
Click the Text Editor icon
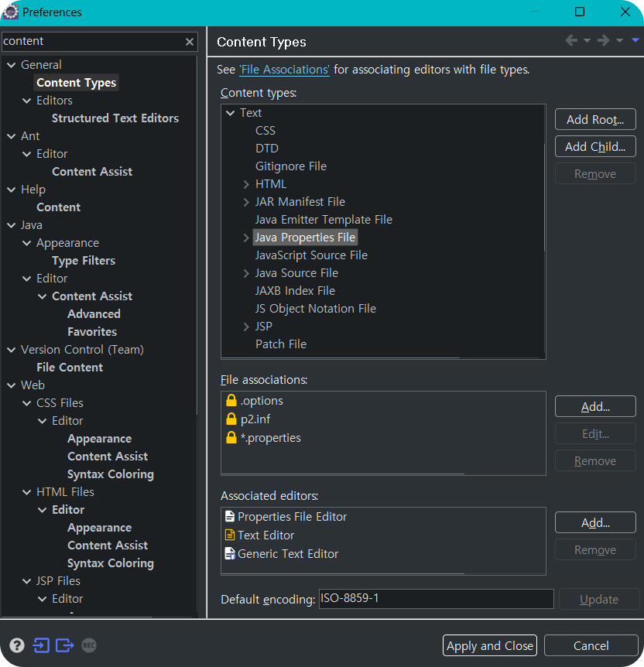(230, 535)
